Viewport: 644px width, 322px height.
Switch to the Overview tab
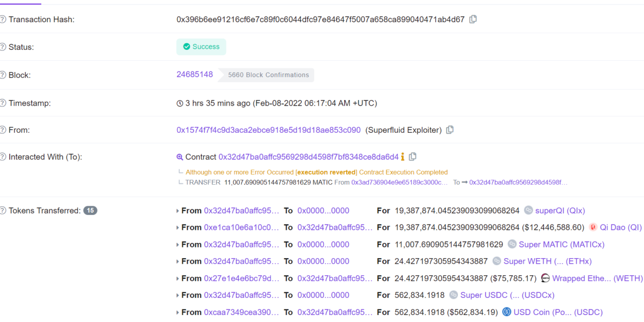click(x=20, y=2)
